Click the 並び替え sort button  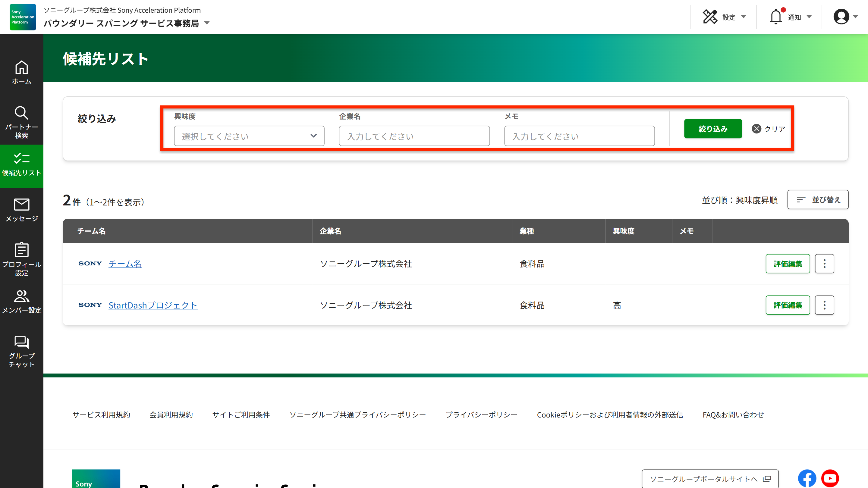[x=818, y=200]
